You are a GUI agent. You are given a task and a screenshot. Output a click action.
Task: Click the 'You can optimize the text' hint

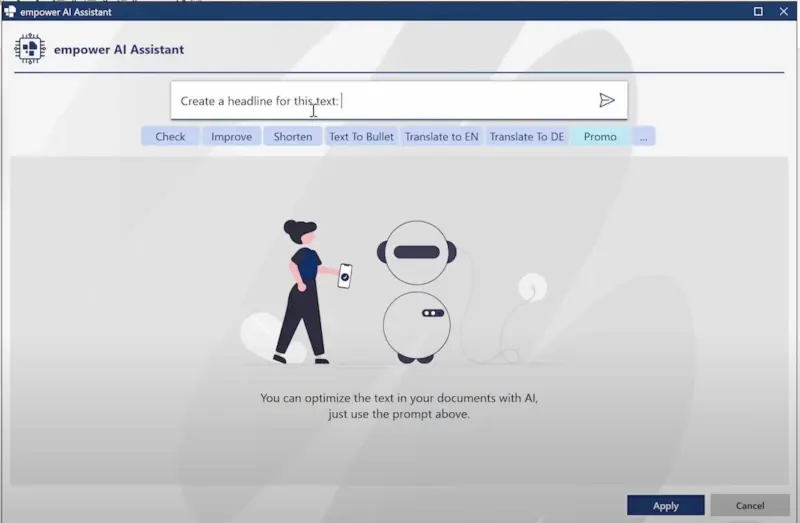click(399, 406)
